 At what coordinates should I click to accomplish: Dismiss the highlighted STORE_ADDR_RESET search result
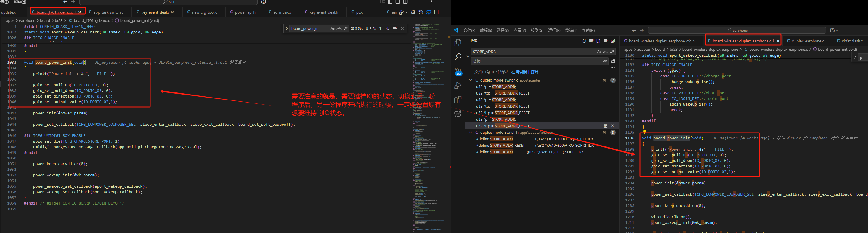point(613,126)
